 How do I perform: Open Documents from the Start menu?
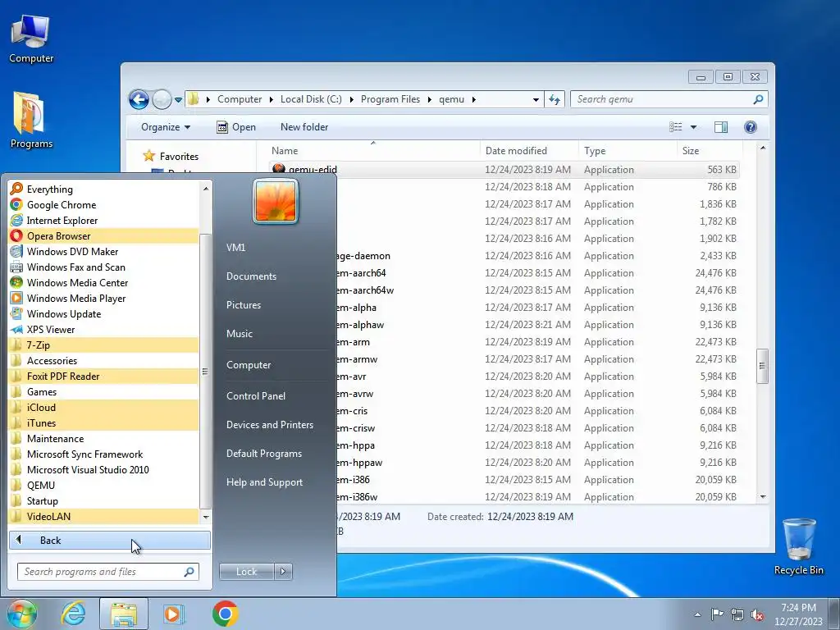(251, 276)
